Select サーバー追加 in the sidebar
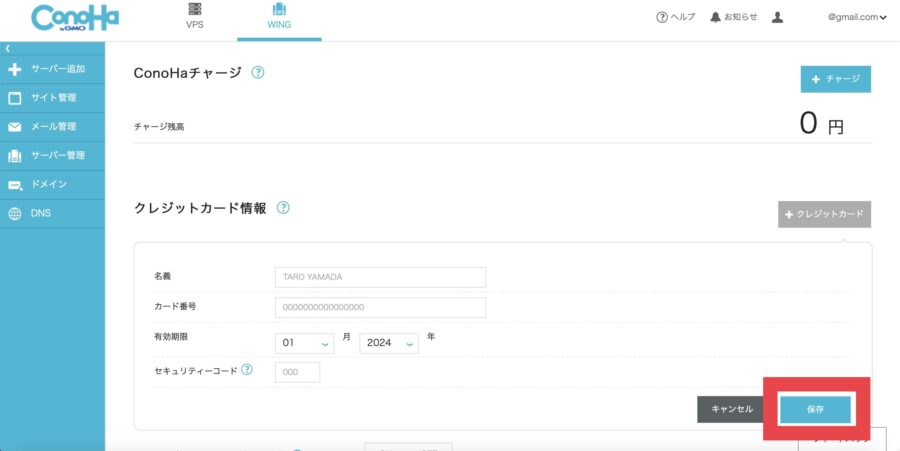Viewport: 900px width, 451px height. pos(52,69)
